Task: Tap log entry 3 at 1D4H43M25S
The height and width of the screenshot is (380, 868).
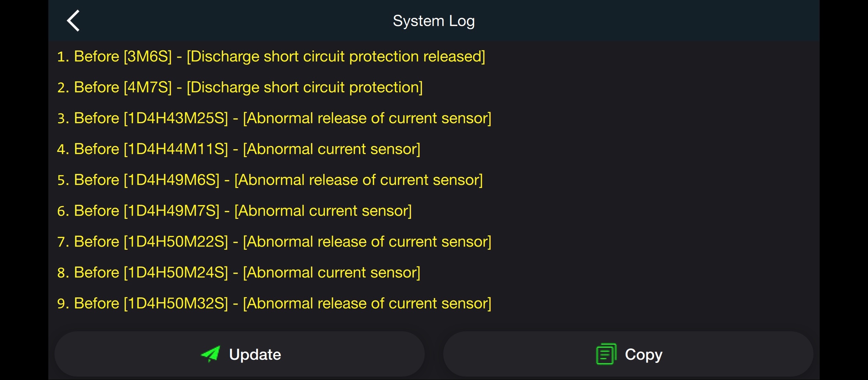Action: [x=274, y=118]
